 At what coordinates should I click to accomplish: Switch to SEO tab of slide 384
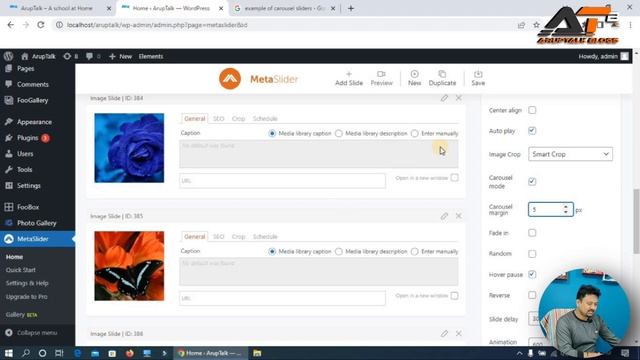pyautogui.click(x=218, y=118)
